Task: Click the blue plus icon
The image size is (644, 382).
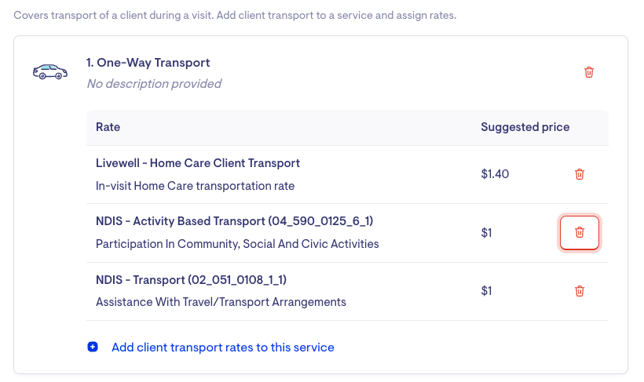Action: pos(93,347)
